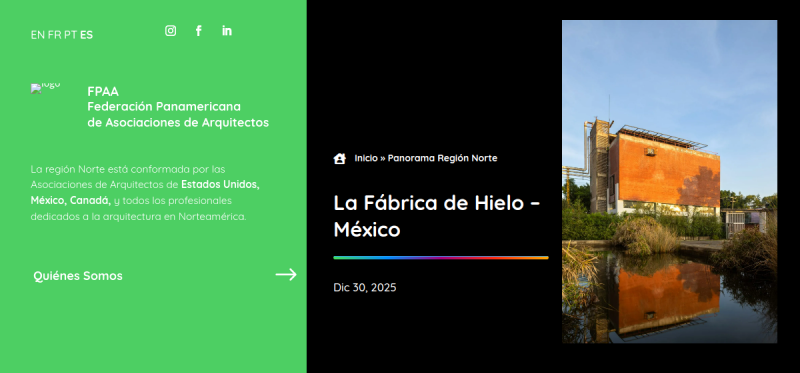Screen dimensions: 800x373
Task: Open the FPAA Instagram page
Action: pos(170,31)
